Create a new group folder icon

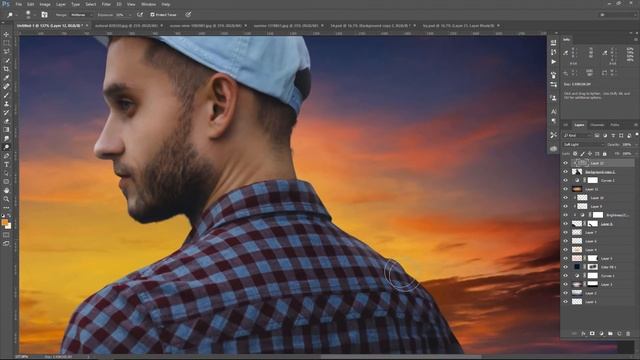click(x=610, y=333)
